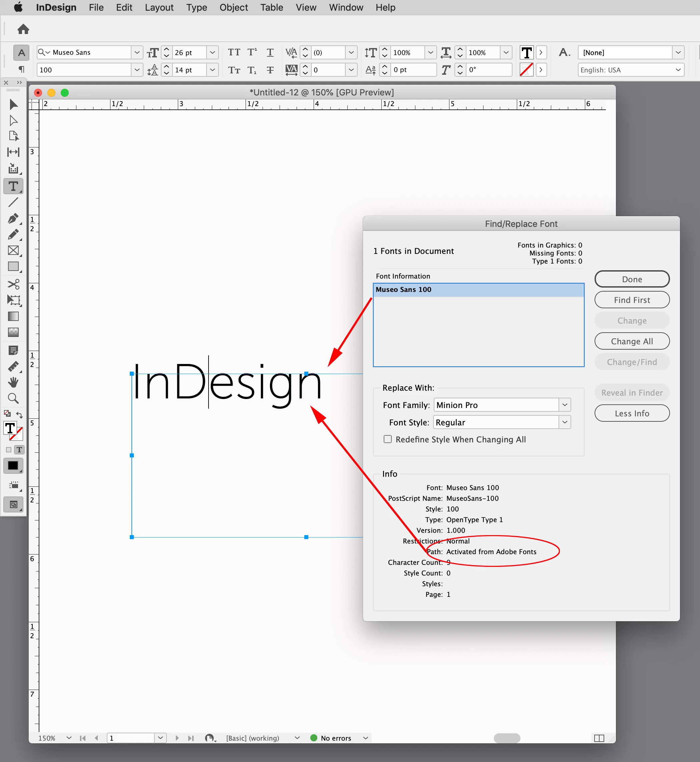Click the Change All button
Viewport: 700px width, 762px height.
632,341
